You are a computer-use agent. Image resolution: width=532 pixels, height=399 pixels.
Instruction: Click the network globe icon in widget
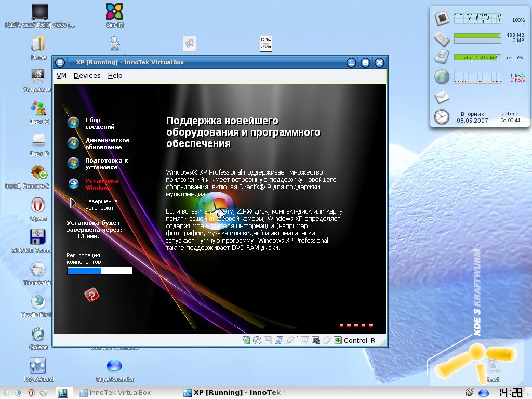click(x=442, y=77)
